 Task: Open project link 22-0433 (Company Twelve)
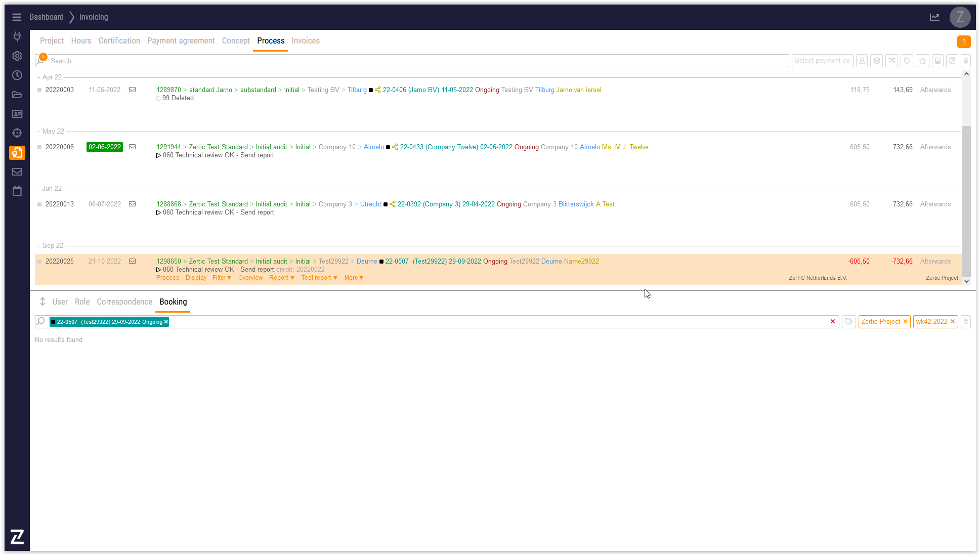coord(439,147)
